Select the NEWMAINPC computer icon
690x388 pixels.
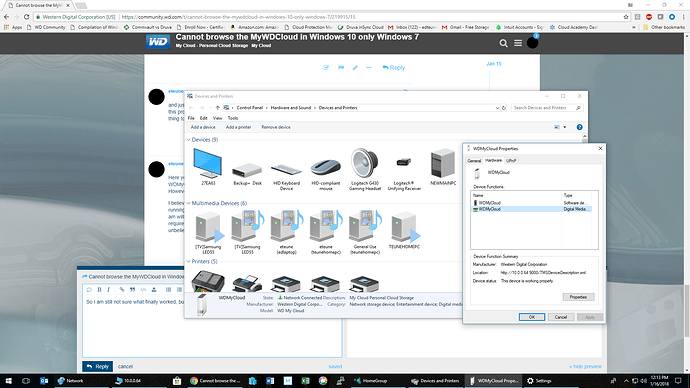coord(443,164)
